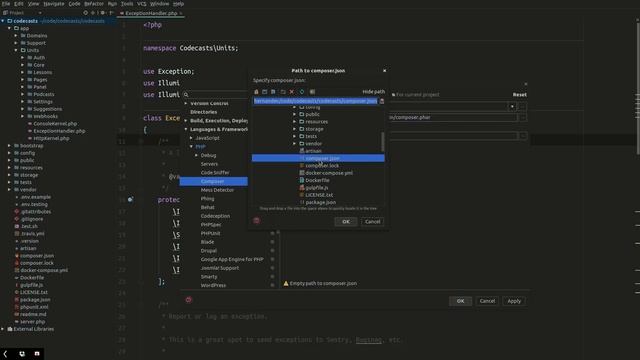Image resolution: width=640 pixels, height=360 pixels.
Task: Click the Hide path link
Action: tap(373, 92)
